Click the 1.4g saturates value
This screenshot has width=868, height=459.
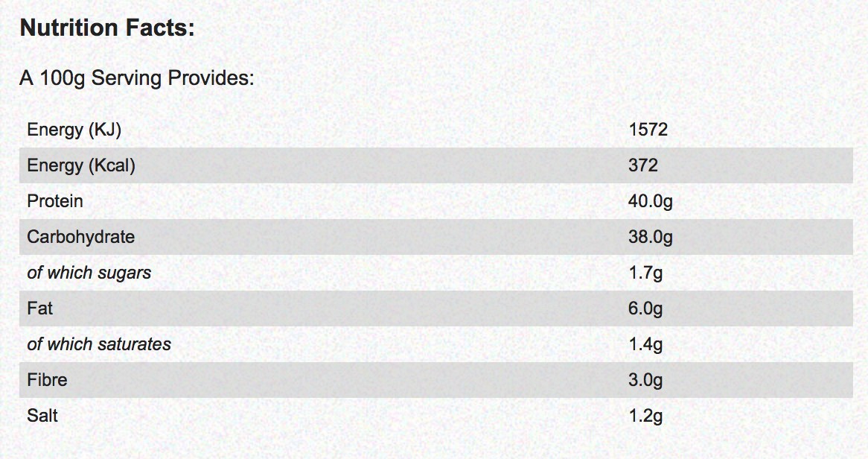point(645,344)
